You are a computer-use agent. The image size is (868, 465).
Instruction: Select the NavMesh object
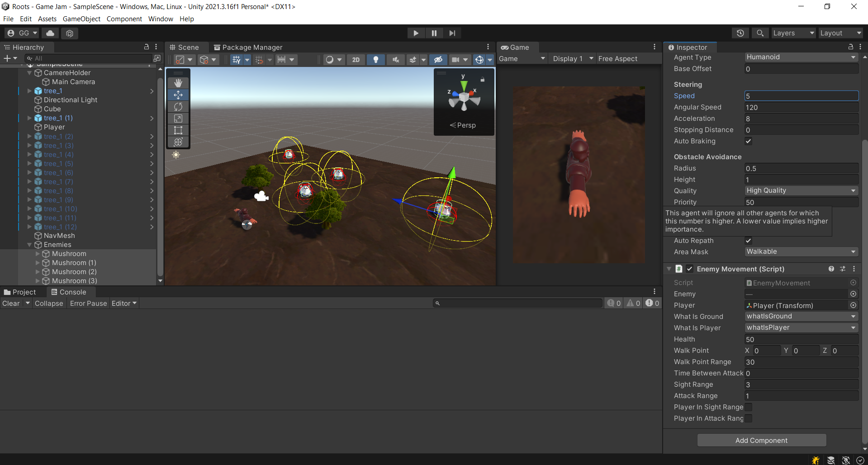[x=59, y=236]
